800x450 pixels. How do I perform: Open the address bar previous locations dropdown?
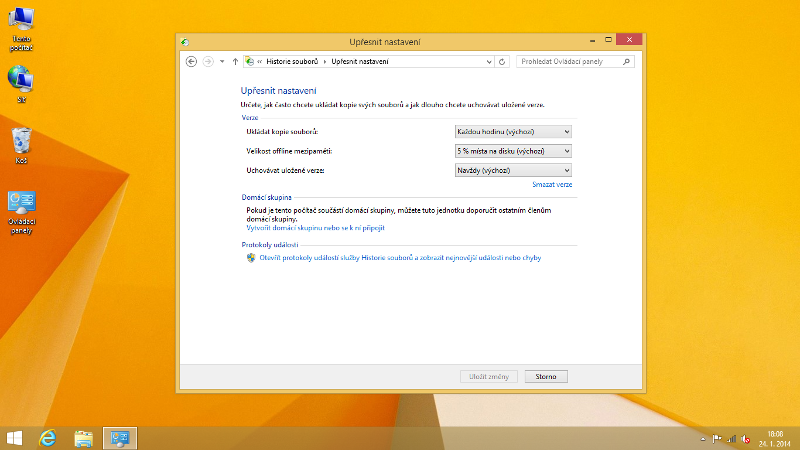coord(488,61)
